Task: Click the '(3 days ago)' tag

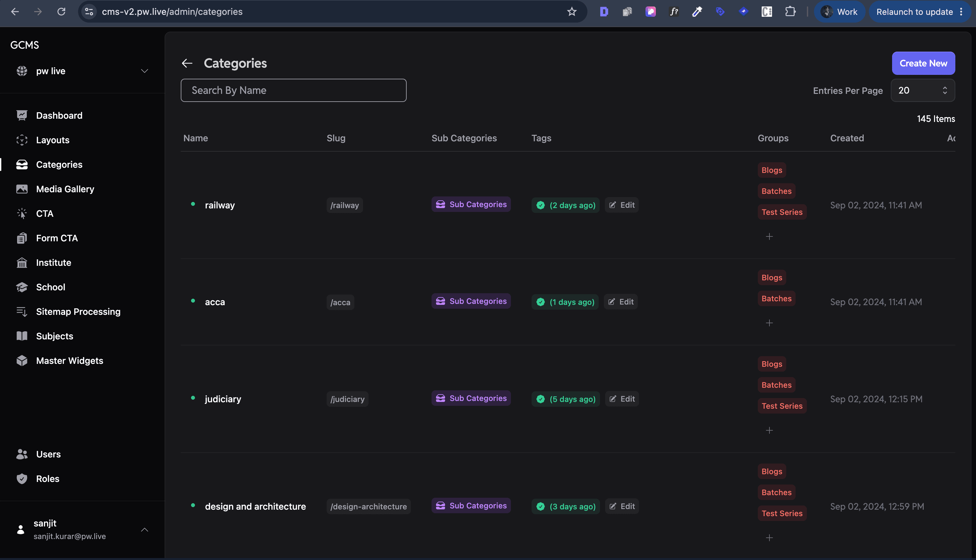Action: coord(565,506)
